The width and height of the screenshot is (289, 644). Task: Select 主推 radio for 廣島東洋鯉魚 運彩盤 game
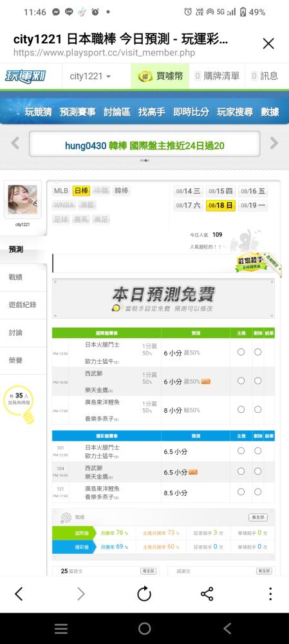click(x=241, y=491)
